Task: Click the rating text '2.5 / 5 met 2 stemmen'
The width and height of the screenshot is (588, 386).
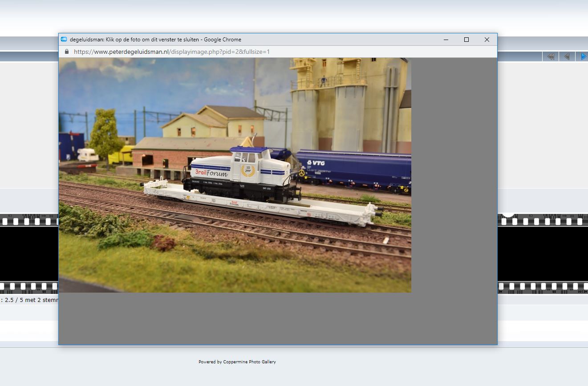Action: pyautogui.click(x=30, y=300)
